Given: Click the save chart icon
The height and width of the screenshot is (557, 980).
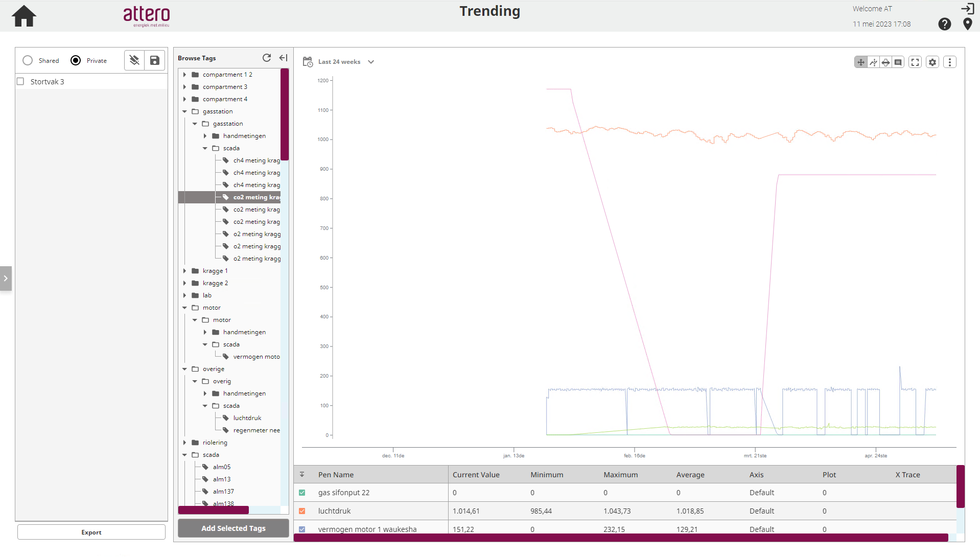Looking at the screenshot, I should tap(154, 60).
